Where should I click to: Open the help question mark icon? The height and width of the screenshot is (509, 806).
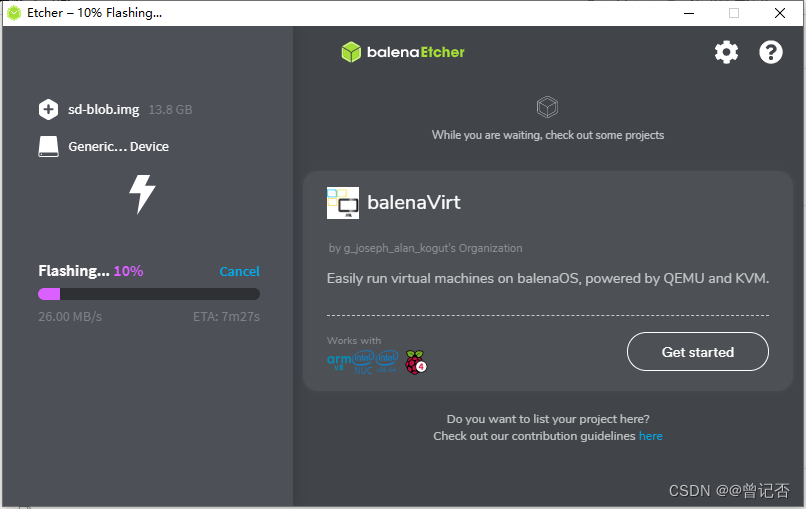(771, 52)
